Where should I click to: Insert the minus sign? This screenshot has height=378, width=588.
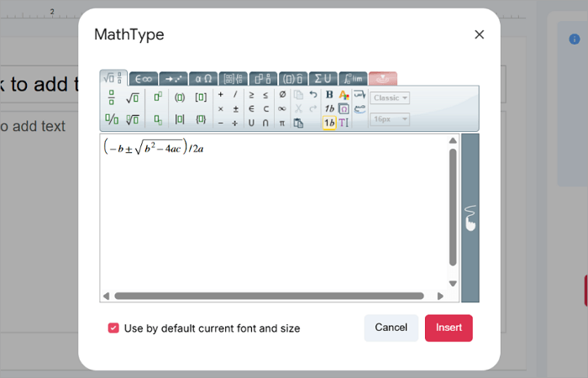pos(220,123)
